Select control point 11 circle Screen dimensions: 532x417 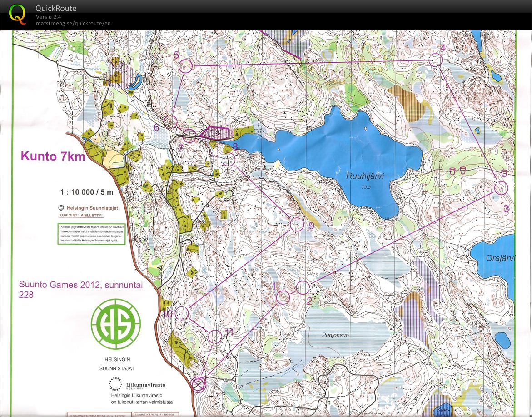(216, 337)
